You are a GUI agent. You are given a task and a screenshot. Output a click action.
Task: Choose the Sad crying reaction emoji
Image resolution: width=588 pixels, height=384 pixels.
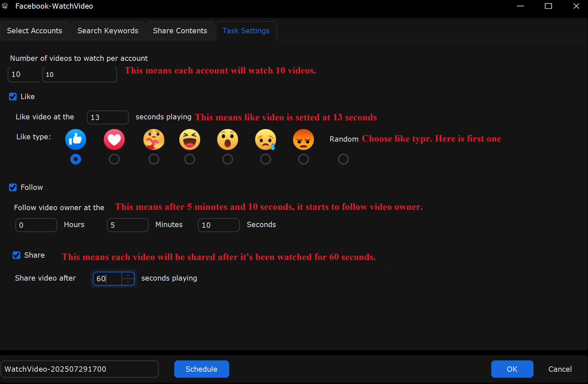pos(265,139)
